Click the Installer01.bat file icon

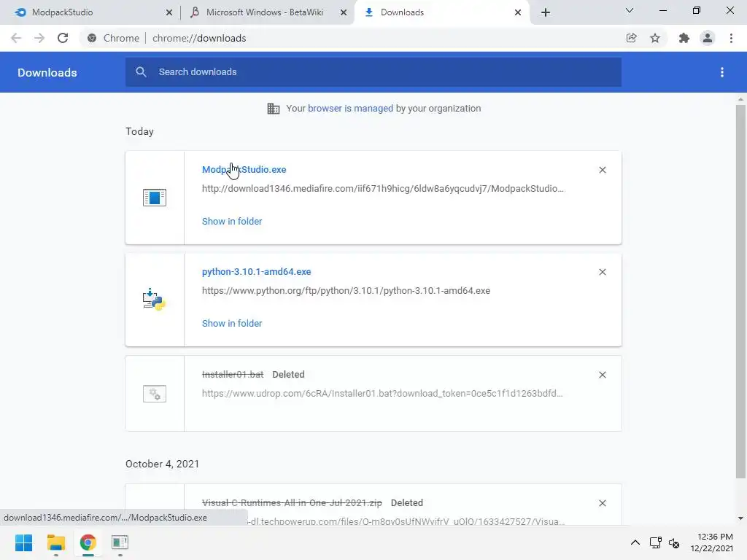pyautogui.click(x=155, y=394)
